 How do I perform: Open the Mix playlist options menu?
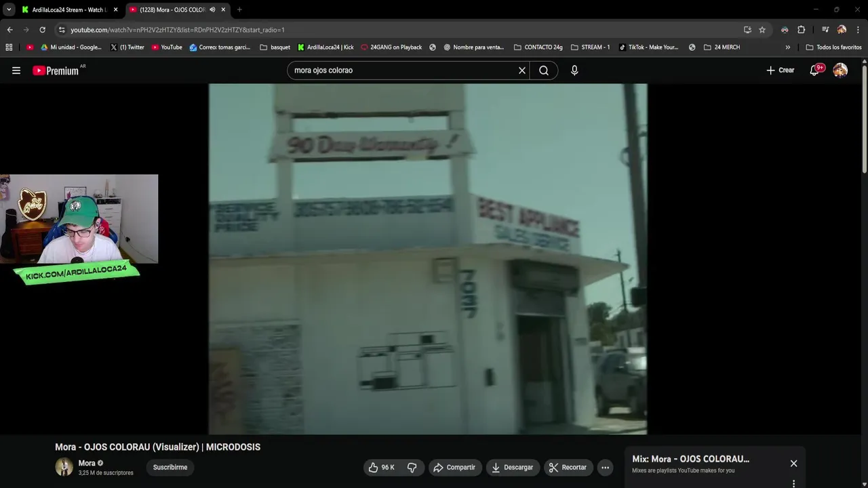coord(793,483)
